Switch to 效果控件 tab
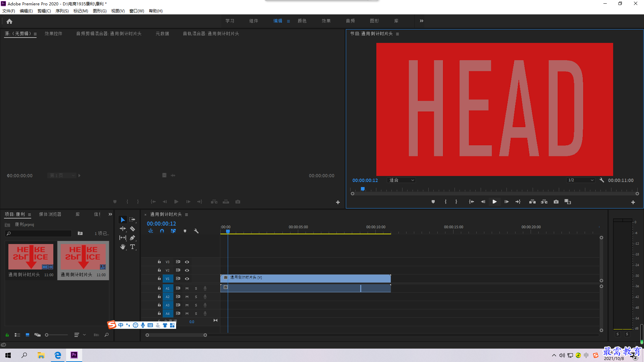Image resolution: width=644 pixels, height=362 pixels. 54,34
